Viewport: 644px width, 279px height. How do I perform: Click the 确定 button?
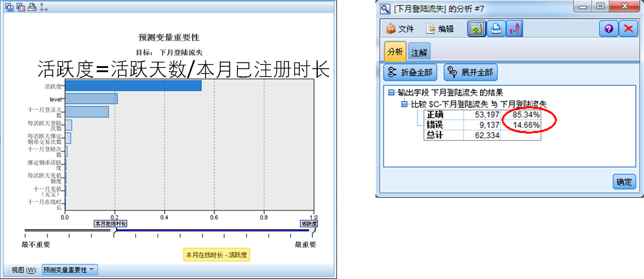tap(624, 182)
